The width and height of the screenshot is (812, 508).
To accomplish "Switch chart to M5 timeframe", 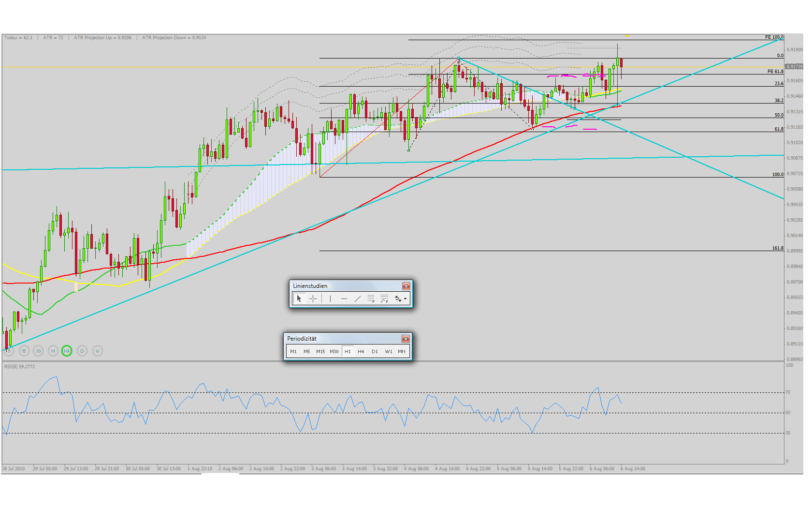I will [x=307, y=351].
